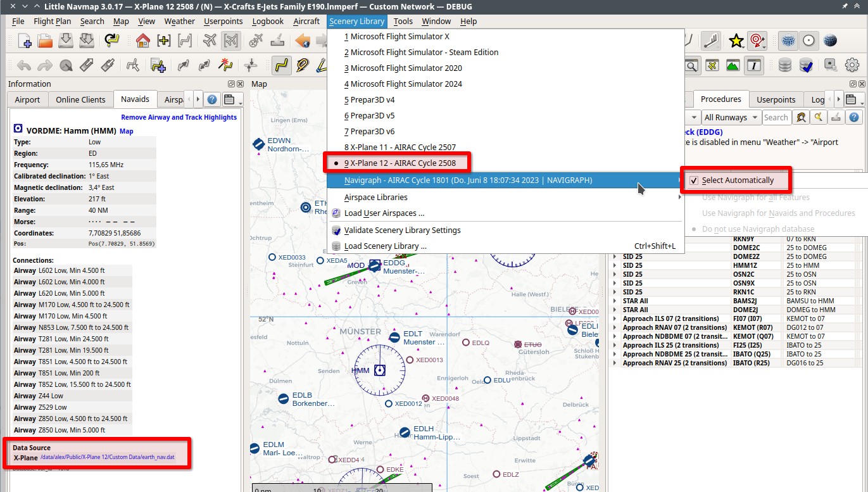Switch to the Airport tab
The width and height of the screenshot is (868, 492).
click(x=27, y=99)
